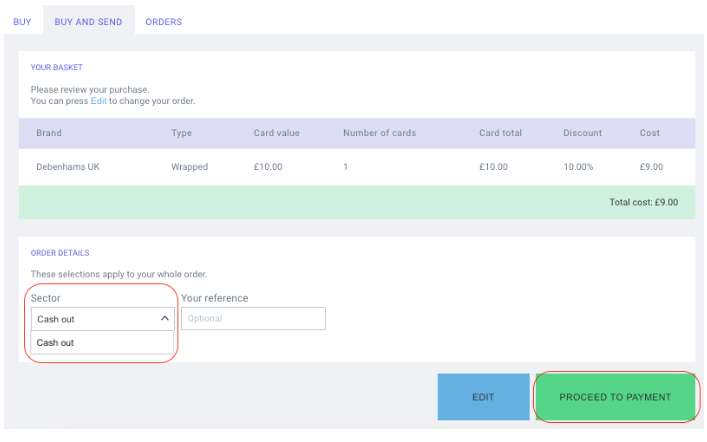Click the Type column header
Image resolution: width=707 pixels, height=442 pixels.
[181, 133]
